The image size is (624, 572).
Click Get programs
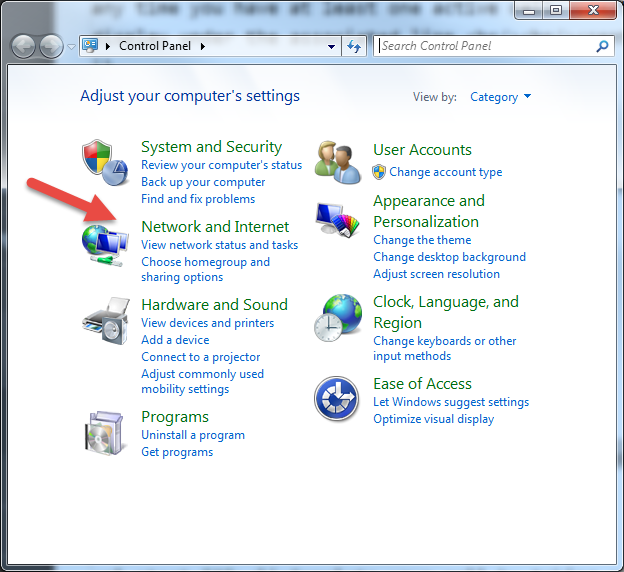click(x=177, y=452)
